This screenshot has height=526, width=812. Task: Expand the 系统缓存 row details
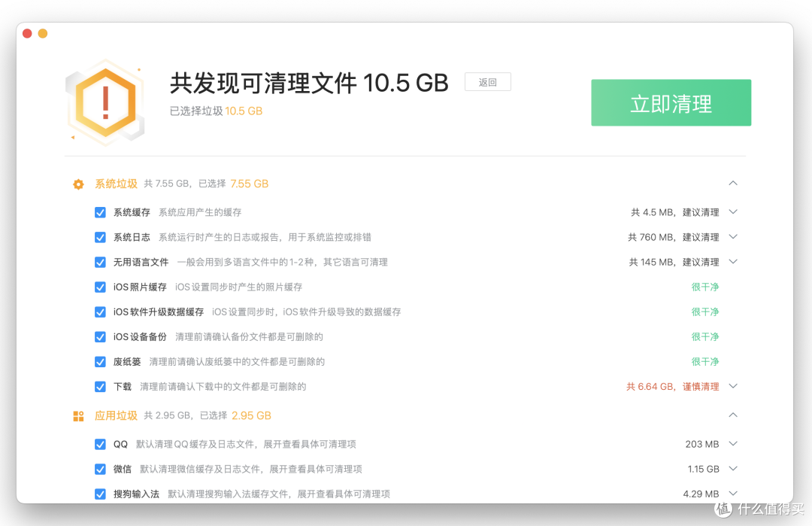(x=733, y=212)
